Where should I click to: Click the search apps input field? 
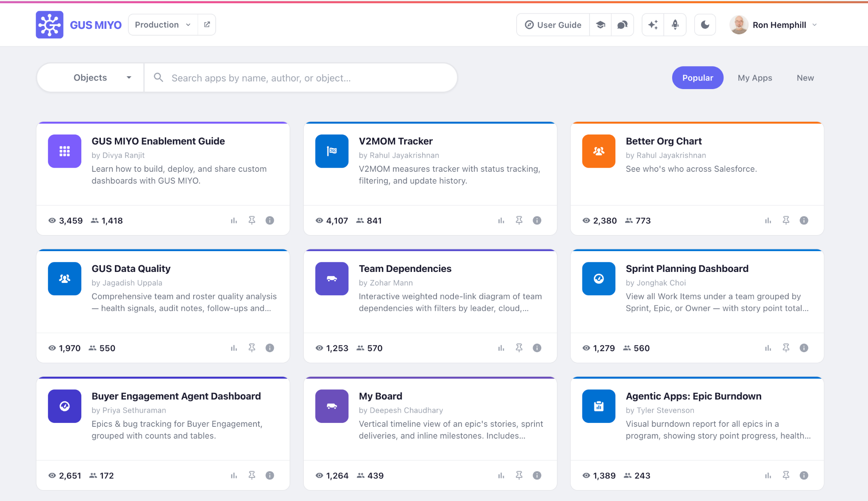click(x=300, y=78)
